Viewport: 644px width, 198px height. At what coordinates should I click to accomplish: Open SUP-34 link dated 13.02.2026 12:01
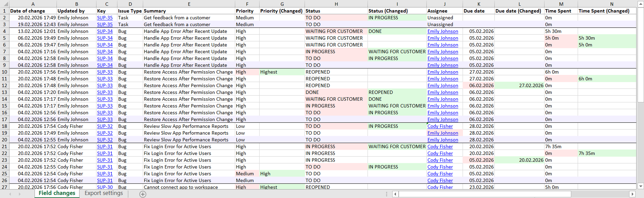click(x=105, y=31)
